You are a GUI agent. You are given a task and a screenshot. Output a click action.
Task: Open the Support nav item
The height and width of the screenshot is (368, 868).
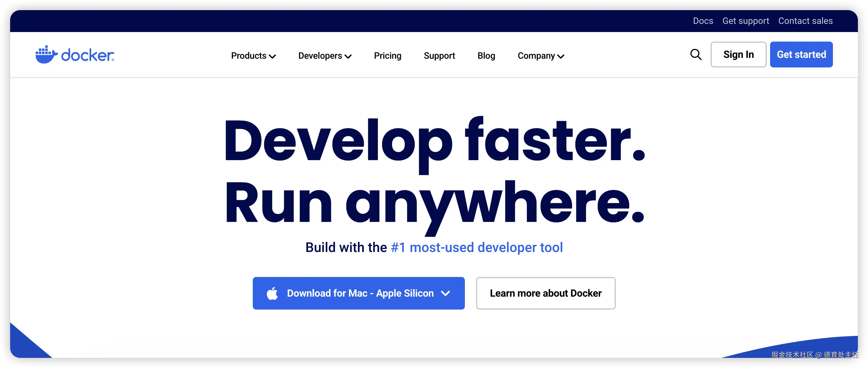(439, 56)
